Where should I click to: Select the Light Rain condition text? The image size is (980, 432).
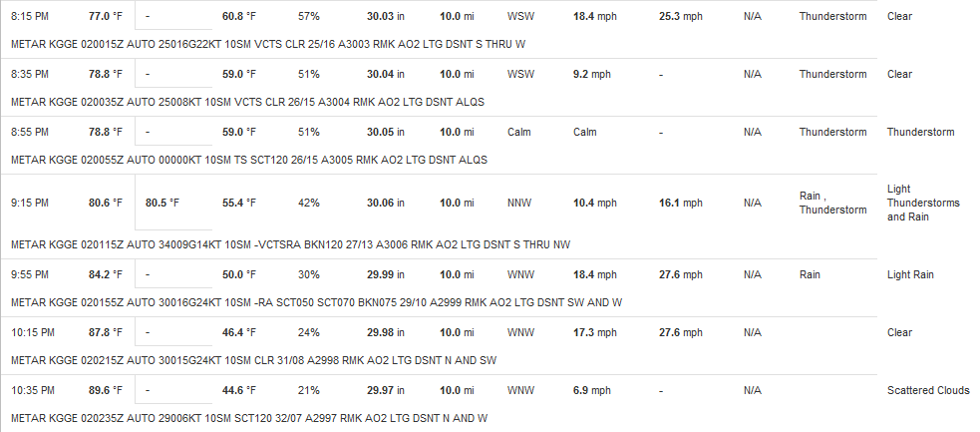tap(910, 274)
